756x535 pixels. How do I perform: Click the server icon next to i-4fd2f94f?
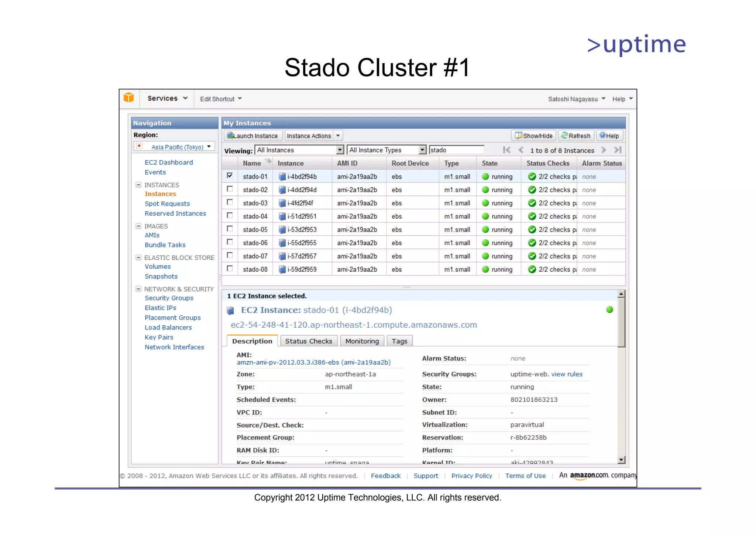pyautogui.click(x=282, y=203)
